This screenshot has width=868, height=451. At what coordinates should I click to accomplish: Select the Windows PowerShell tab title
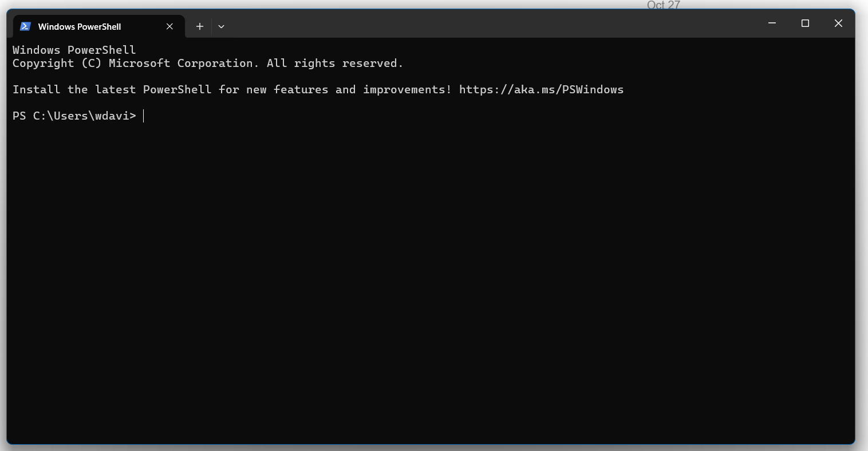80,26
